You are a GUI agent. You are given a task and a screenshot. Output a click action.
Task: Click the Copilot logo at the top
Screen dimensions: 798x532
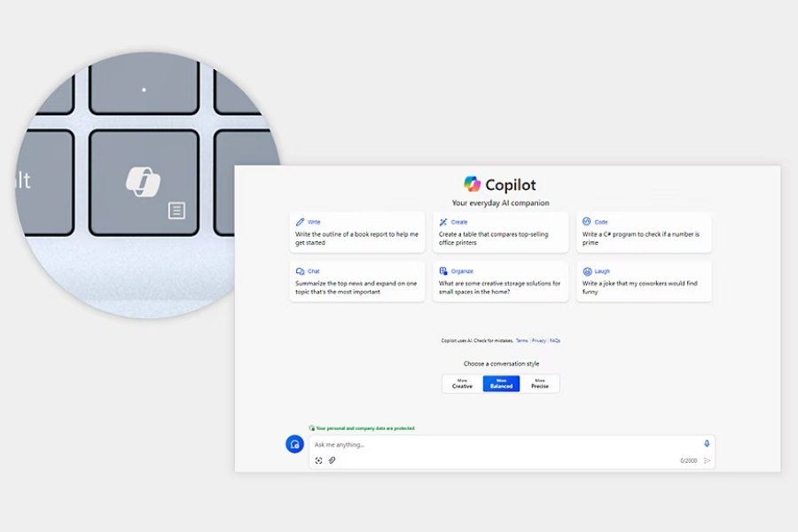coord(473,184)
